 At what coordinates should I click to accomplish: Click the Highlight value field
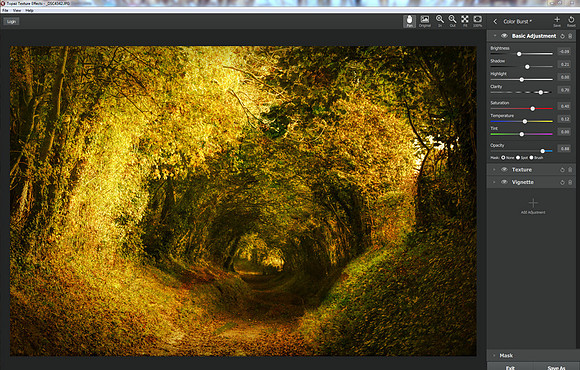point(564,77)
